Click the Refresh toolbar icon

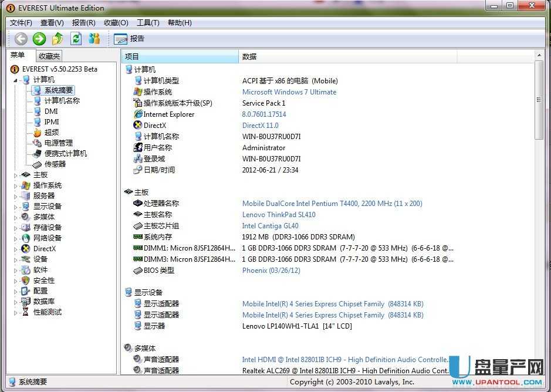pyautogui.click(x=76, y=39)
